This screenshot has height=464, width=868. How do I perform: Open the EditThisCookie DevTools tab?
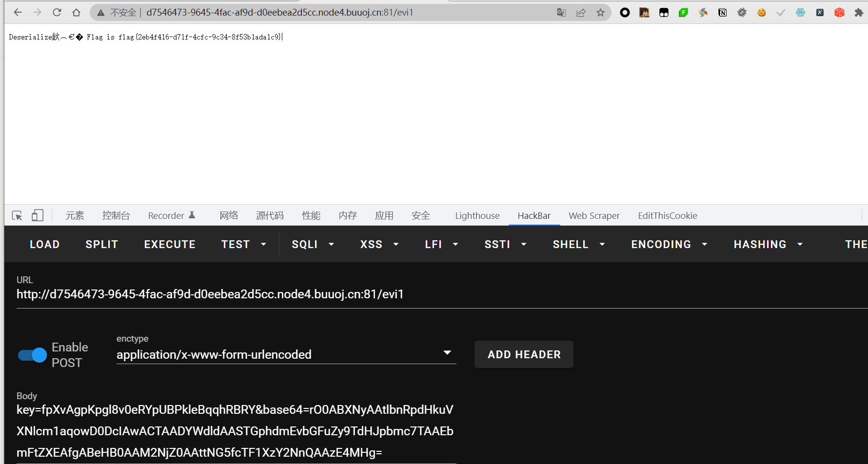coord(668,215)
